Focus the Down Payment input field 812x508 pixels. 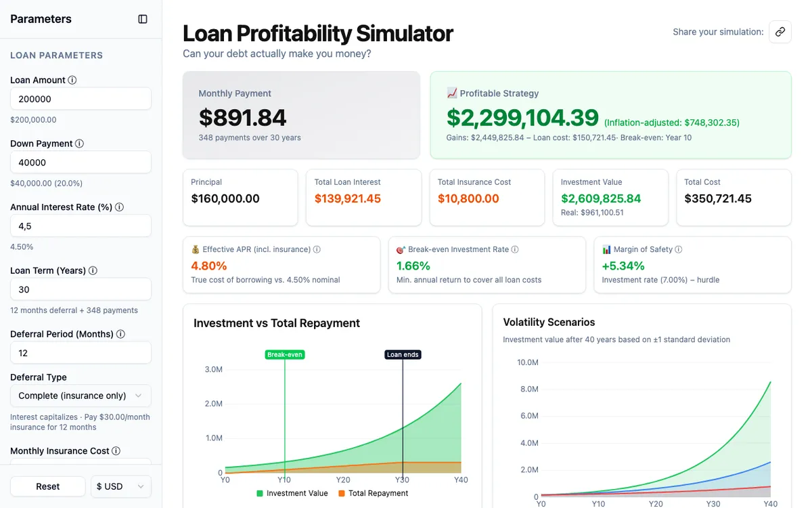[81, 163]
